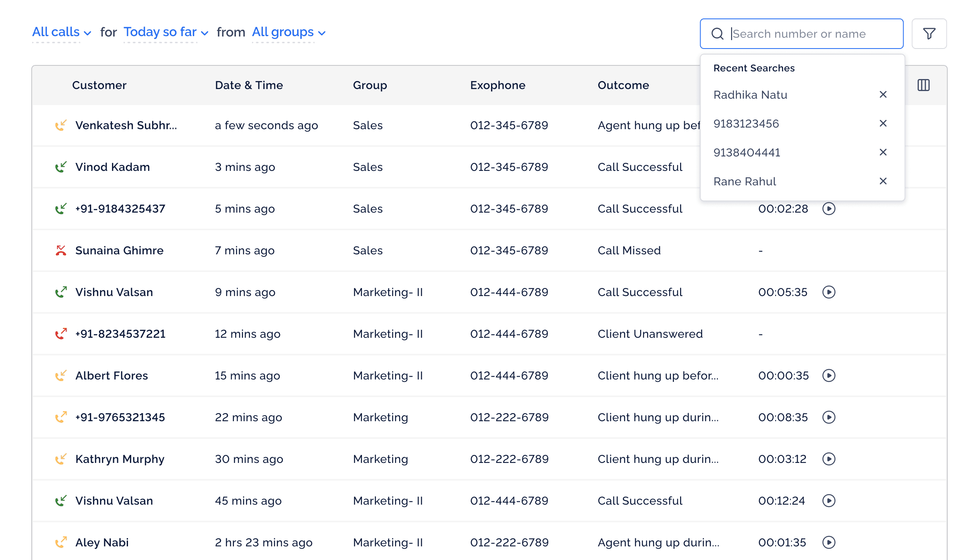
Task: Open the column chooser icon
Action: [x=923, y=85]
